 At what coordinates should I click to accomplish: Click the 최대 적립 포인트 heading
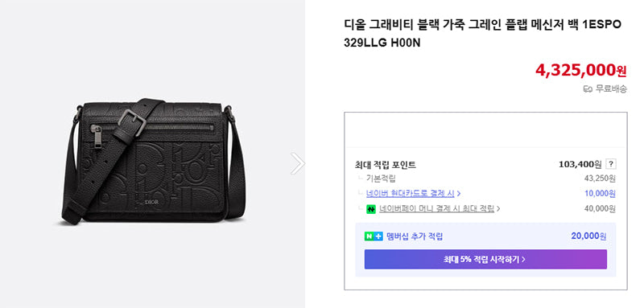click(386, 165)
